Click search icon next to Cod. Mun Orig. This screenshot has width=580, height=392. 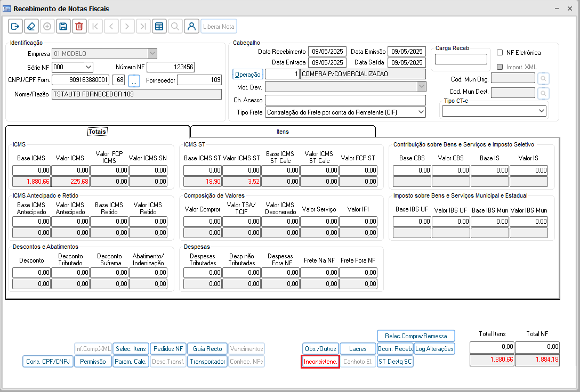coord(543,79)
